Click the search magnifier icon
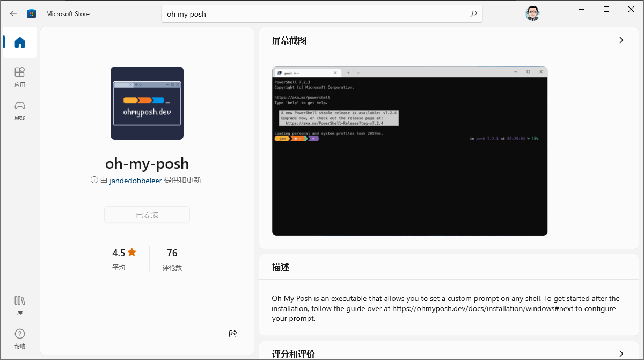644x360 pixels. pyautogui.click(x=473, y=14)
